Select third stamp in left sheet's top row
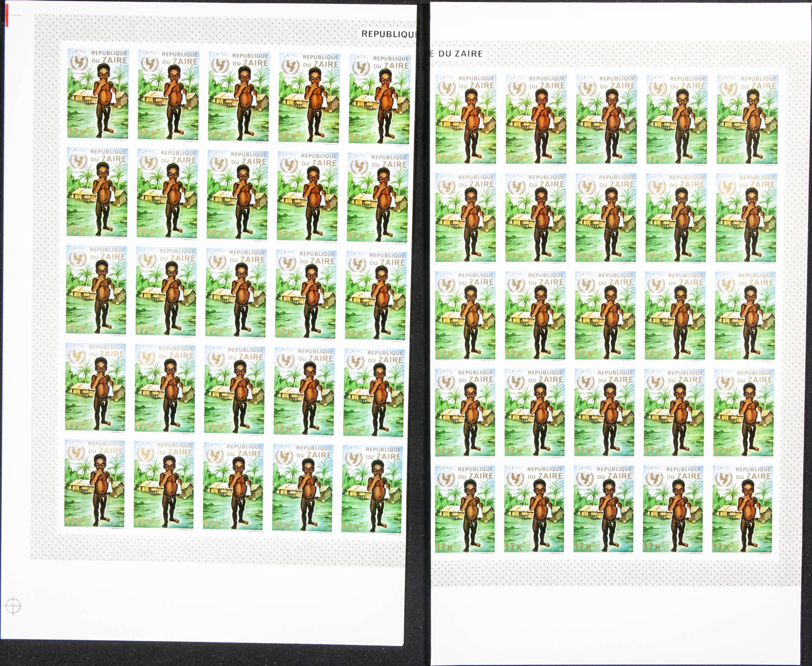The image size is (812, 666). pos(239,96)
